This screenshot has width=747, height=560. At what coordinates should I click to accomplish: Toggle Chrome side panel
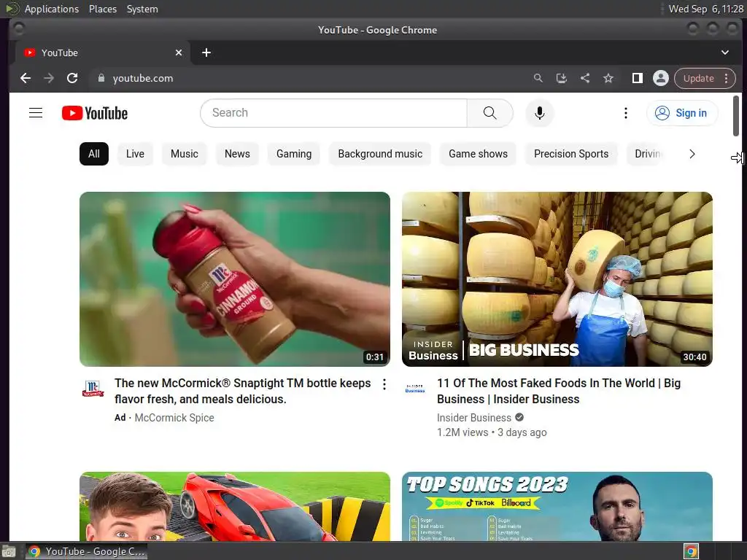click(x=637, y=78)
